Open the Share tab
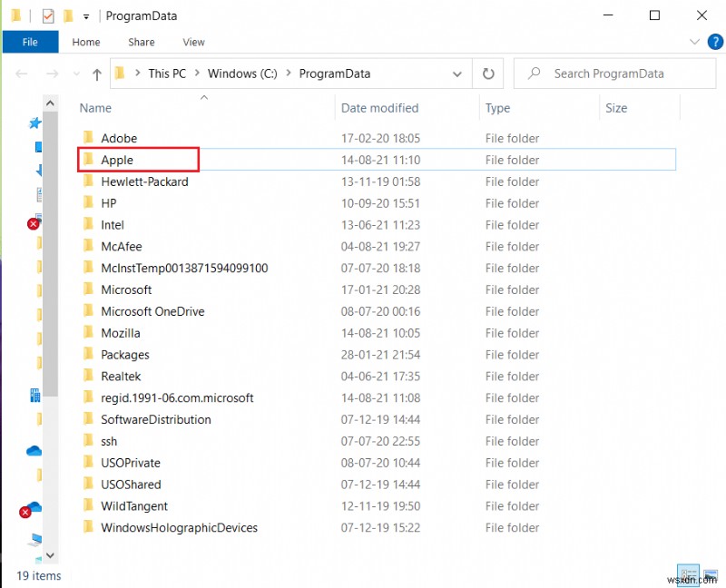 141,42
